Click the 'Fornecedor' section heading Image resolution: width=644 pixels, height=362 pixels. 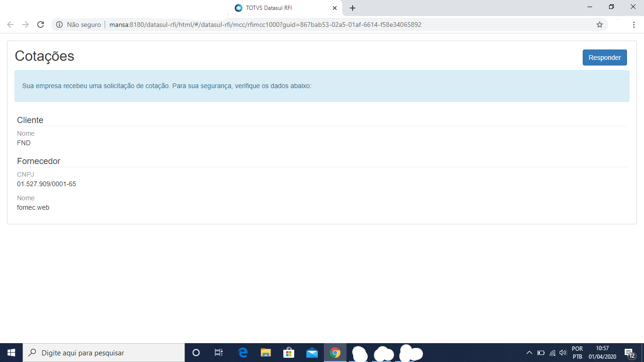pyautogui.click(x=39, y=161)
